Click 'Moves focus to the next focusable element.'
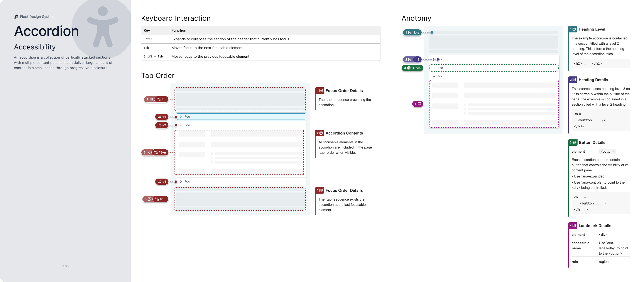Screen dimensions: 644x282 click(208, 48)
